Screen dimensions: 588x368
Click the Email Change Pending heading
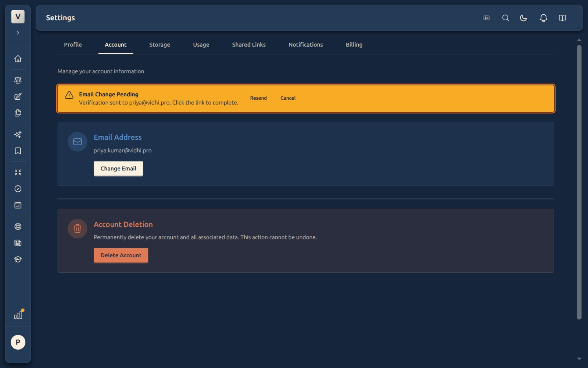click(109, 94)
